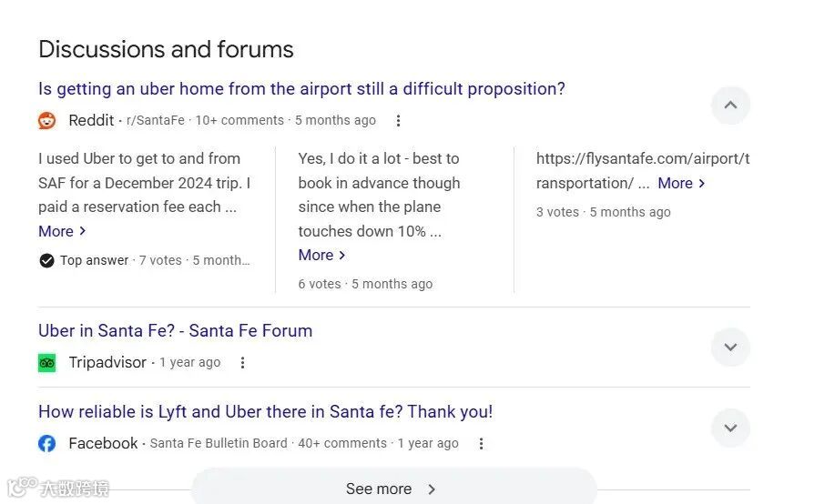Click 'More' next to the flysantafe.com link answer
835x504 pixels.
pos(681,184)
